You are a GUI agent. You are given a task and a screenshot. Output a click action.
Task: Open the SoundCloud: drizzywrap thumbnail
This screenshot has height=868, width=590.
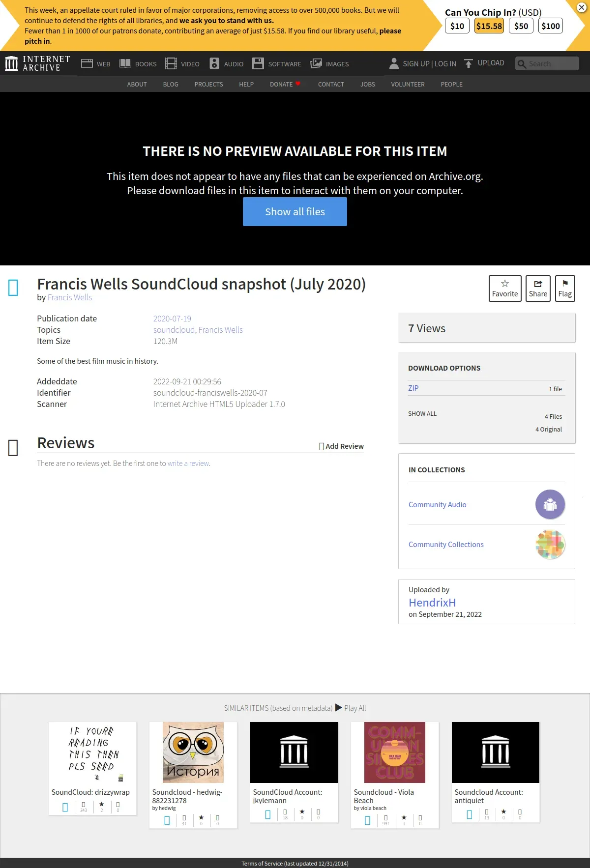[x=92, y=752]
